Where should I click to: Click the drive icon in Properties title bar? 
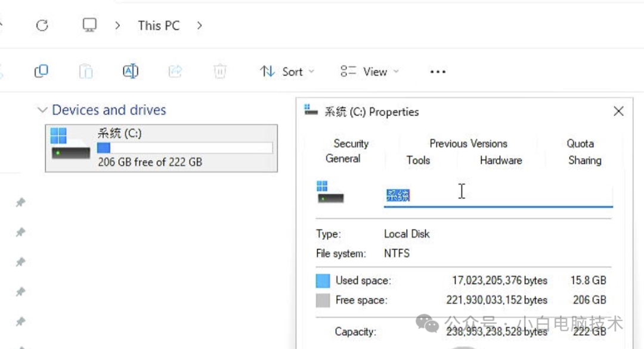point(311,110)
